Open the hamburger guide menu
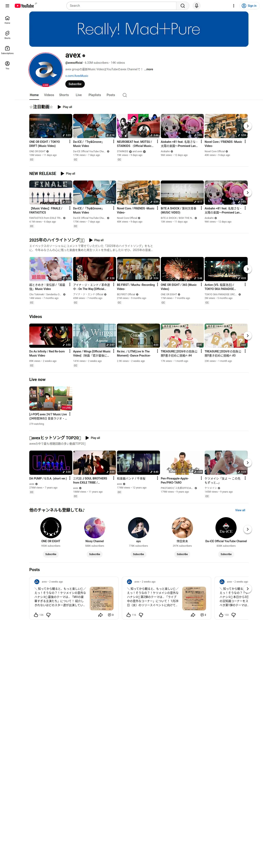263x868 pixels. click(7, 6)
